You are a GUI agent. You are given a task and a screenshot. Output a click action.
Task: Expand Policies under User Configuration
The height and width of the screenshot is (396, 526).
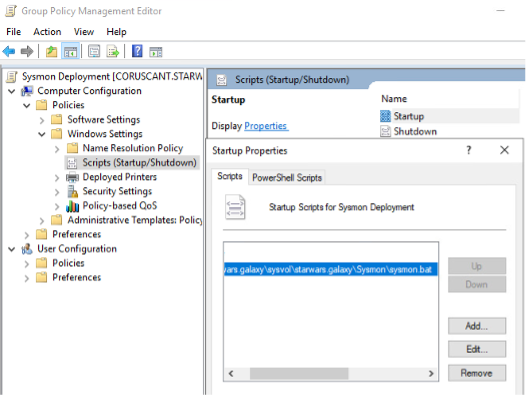27,264
